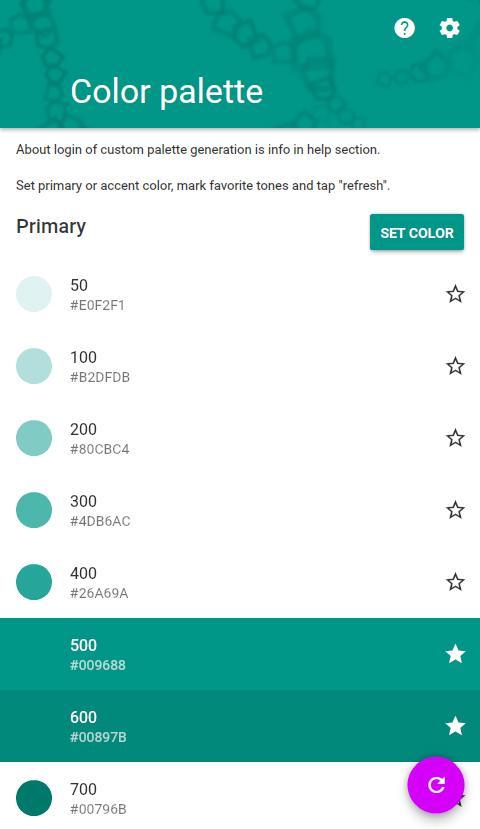Select the 50 tone color circle
Screen dimensions: 480x829
[x=34, y=294]
